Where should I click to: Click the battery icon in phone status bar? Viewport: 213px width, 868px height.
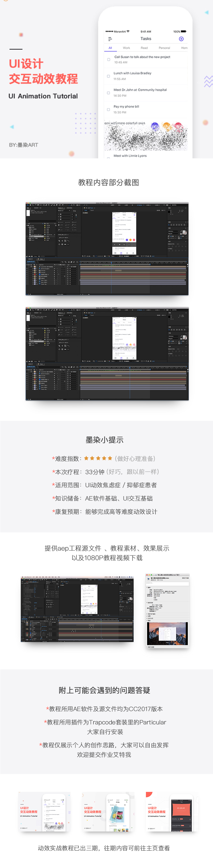coord(183,31)
